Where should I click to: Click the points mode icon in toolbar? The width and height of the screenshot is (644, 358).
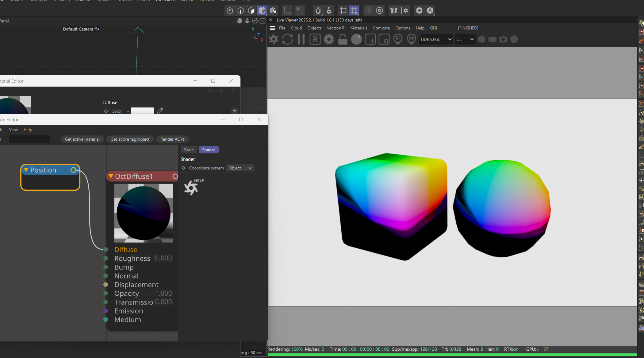coord(230,11)
